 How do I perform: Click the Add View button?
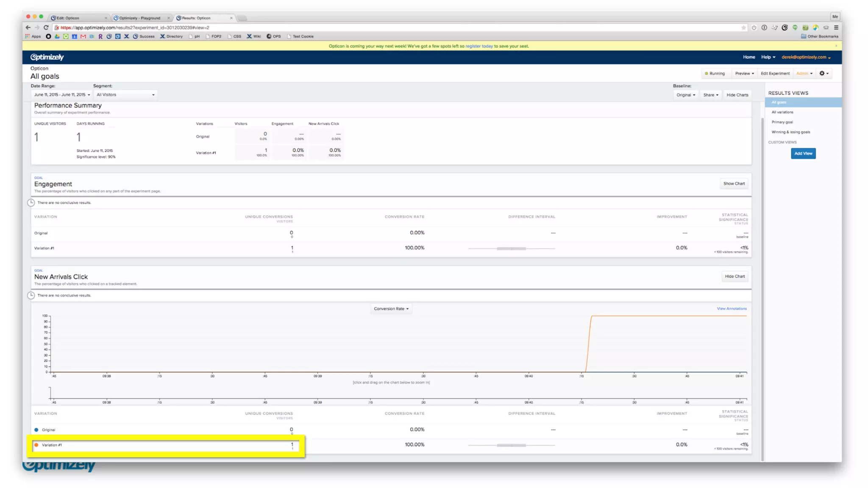[803, 153]
